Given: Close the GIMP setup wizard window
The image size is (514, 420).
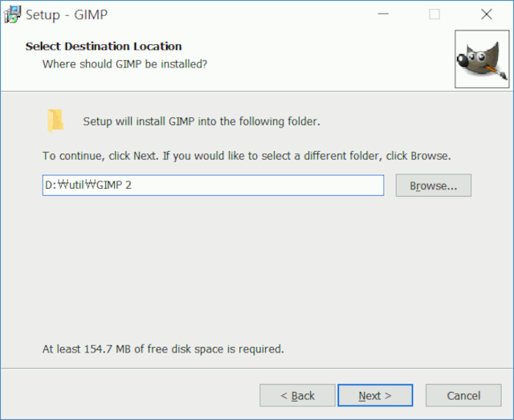Looking at the screenshot, I should pyautogui.click(x=486, y=14).
